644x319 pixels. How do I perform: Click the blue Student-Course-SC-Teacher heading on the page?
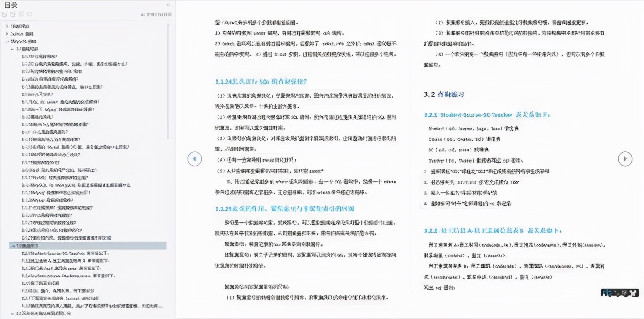coord(487,115)
